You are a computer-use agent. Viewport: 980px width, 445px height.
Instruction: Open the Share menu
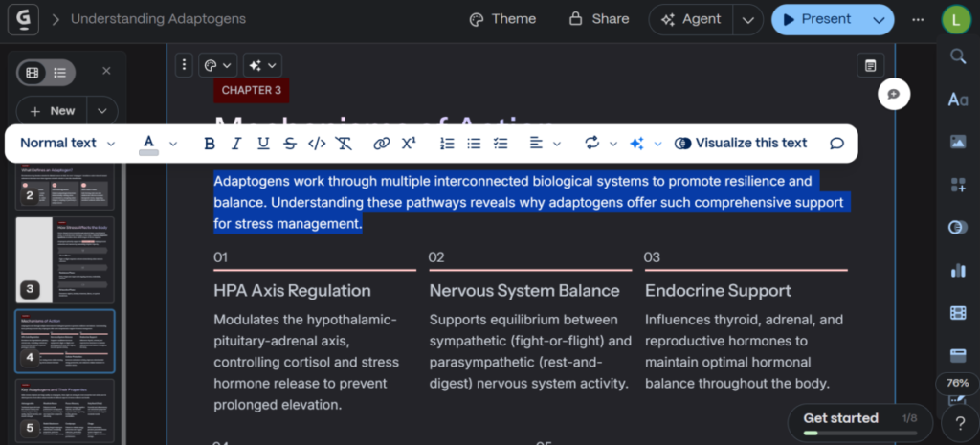point(599,19)
